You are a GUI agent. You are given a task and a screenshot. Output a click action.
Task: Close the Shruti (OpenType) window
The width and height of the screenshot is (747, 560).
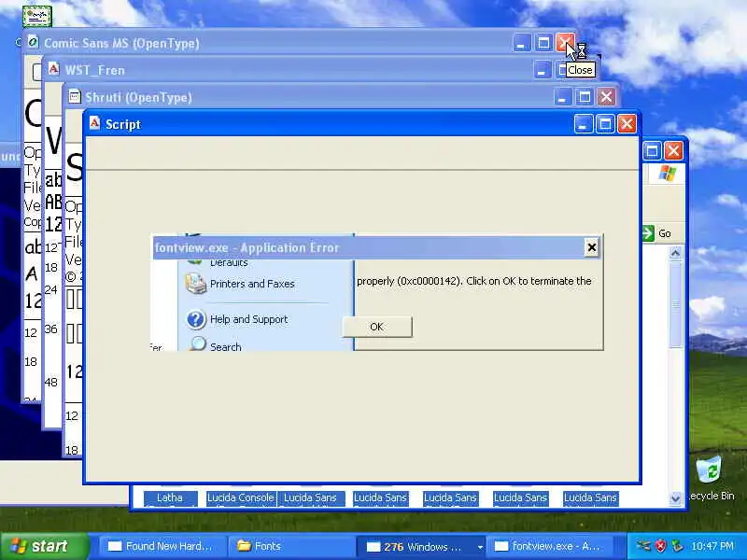click(606, 97)
